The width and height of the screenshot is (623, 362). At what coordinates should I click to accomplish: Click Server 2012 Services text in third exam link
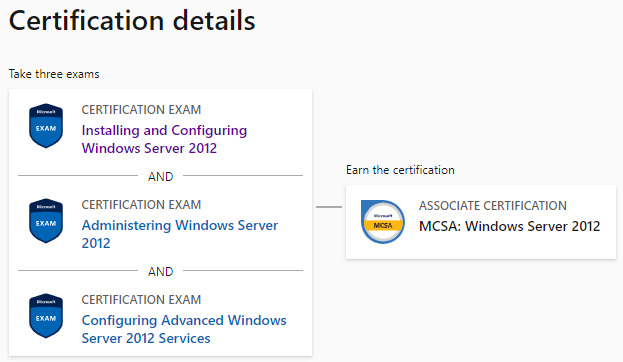point(146,338)
